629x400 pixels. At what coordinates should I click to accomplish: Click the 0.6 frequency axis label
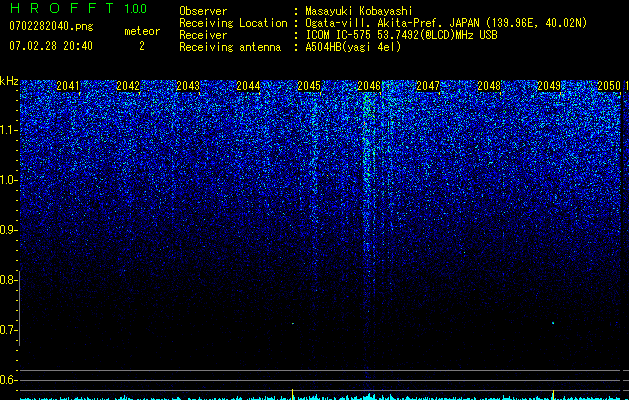coord(8,380)
